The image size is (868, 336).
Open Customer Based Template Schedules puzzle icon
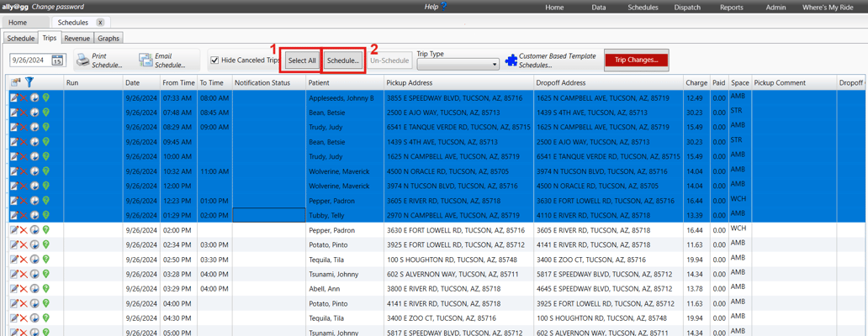pyautogui.click(x=511, y=60)
